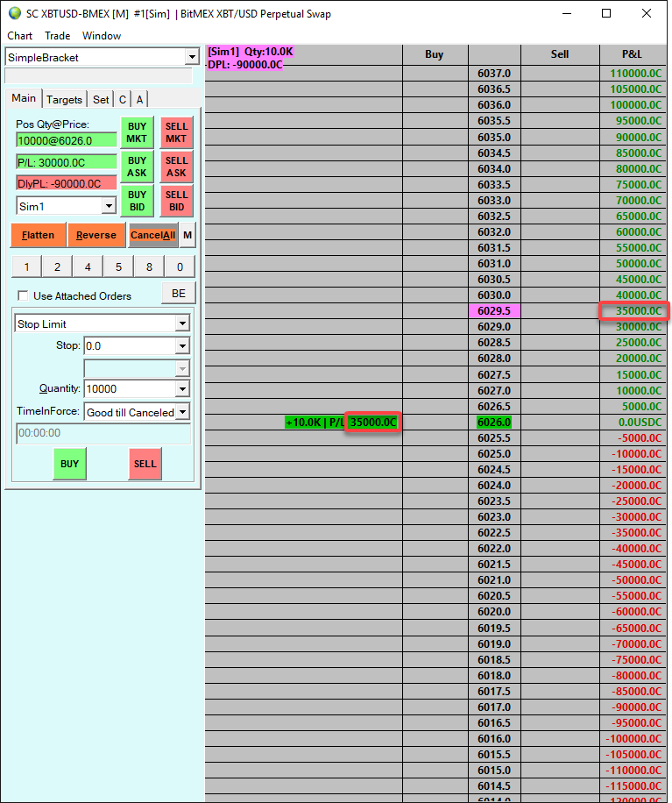
Task: Click the SELL MKT button
Action: [x=177, y=132]
